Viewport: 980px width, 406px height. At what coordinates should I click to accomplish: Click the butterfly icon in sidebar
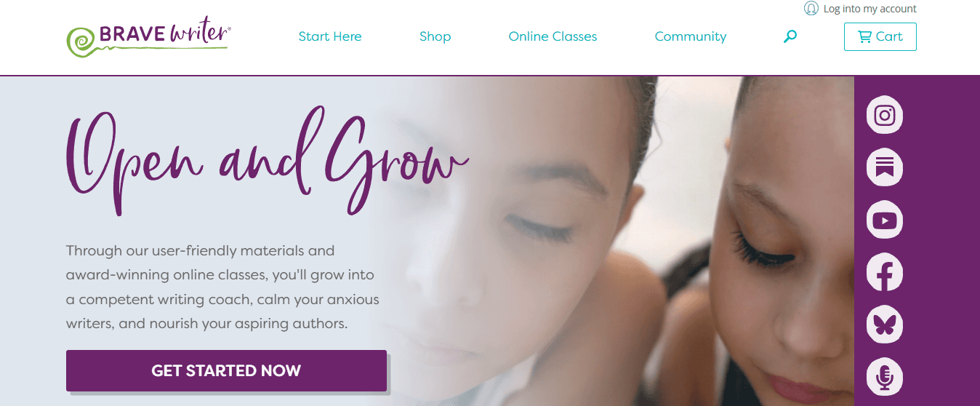(884, 325)
